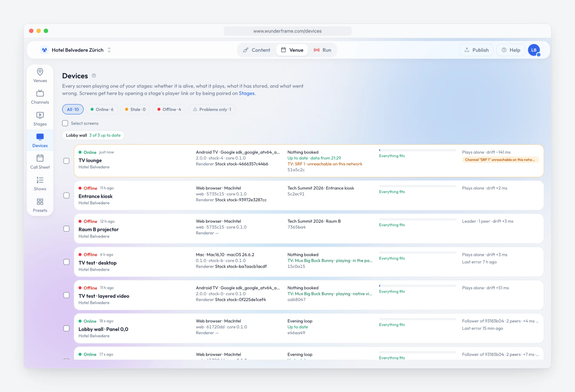Switch to the Run tab
Viewport: 575px width, 392px height.
pos(322,50)
